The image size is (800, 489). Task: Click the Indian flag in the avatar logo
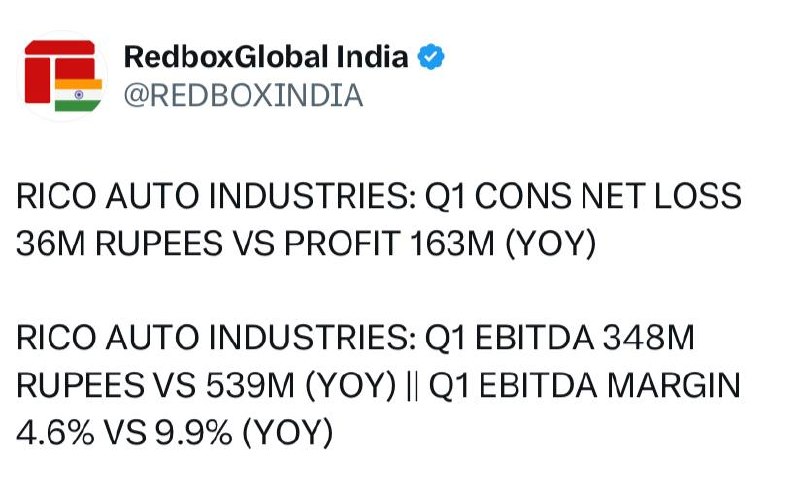[78, 95]
